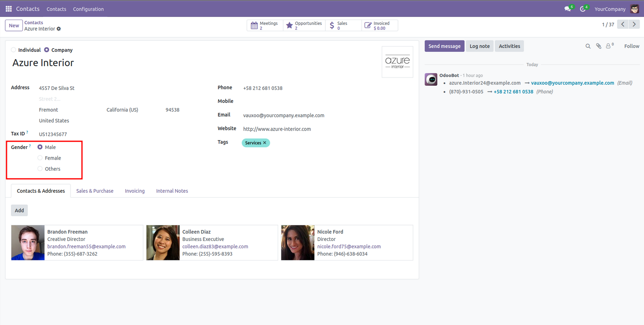Click the Gender help question mark
The image size is (644, 325).
pos(30,145)
